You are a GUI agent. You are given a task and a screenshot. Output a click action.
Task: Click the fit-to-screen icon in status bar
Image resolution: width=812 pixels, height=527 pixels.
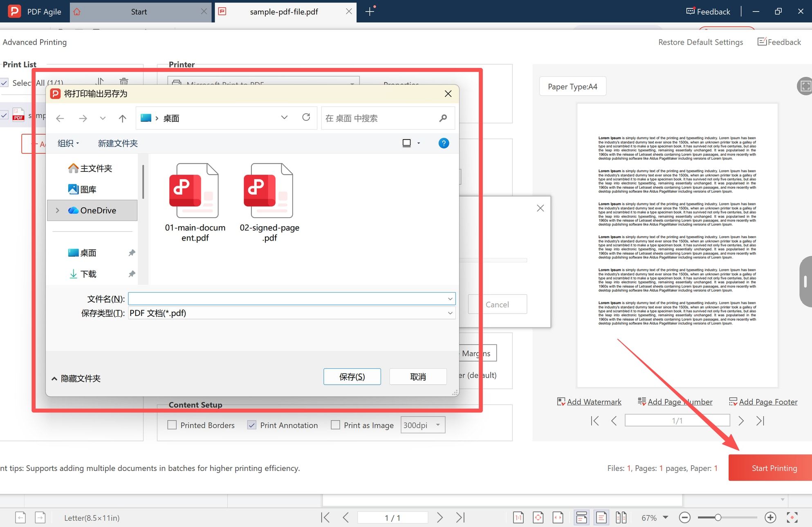click(792, 518)
